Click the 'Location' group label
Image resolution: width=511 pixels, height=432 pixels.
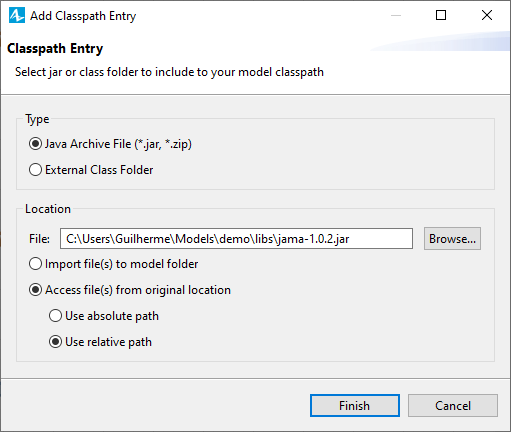(x=48, y=209)
